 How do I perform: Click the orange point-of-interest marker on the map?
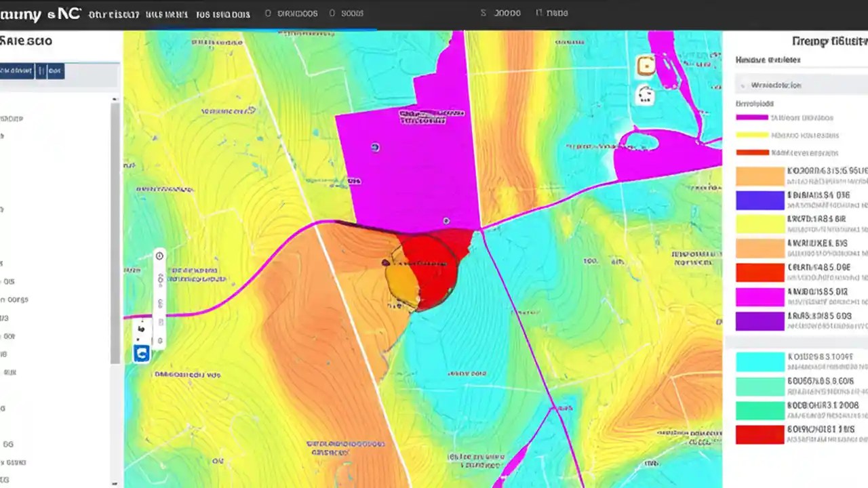click(x=646, y=66)
